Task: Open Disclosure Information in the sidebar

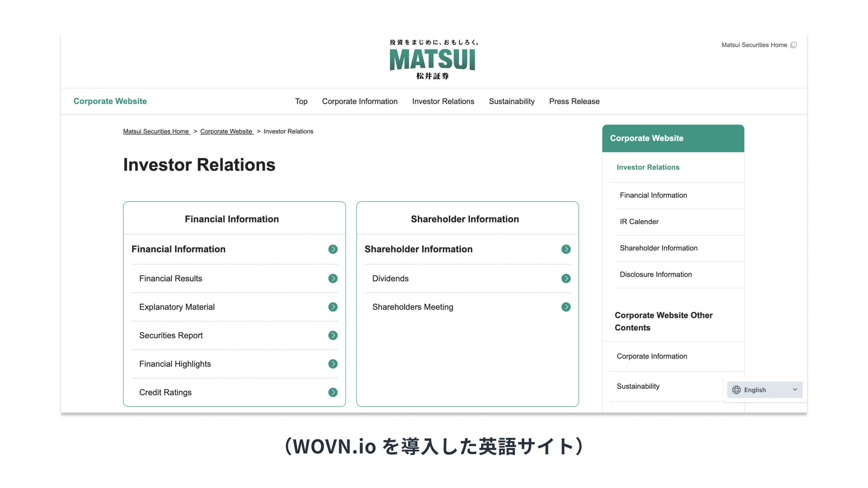Action: coord(655,274)
